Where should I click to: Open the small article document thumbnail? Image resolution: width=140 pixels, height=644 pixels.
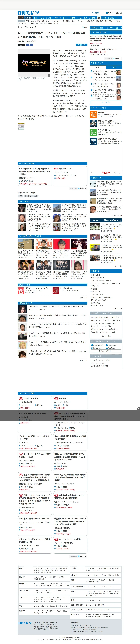point(21,127)
